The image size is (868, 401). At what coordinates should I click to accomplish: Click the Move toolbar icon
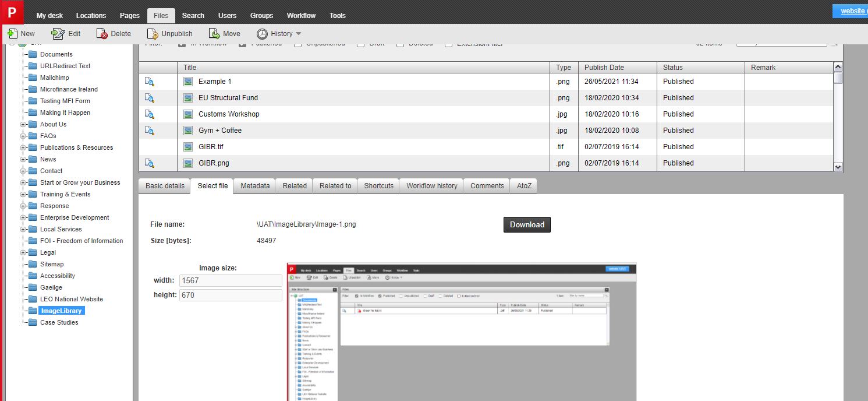click(x=214, y=34)
